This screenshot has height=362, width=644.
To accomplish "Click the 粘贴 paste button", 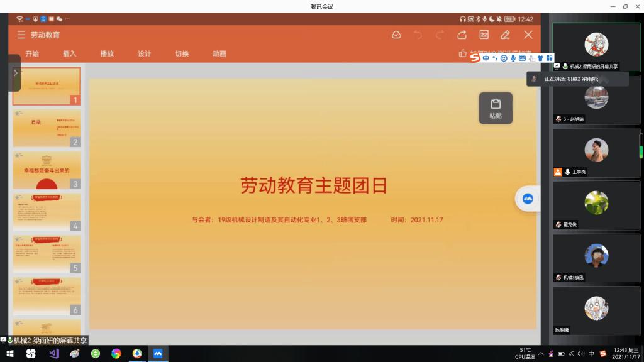I will click(x=496, y=108).
